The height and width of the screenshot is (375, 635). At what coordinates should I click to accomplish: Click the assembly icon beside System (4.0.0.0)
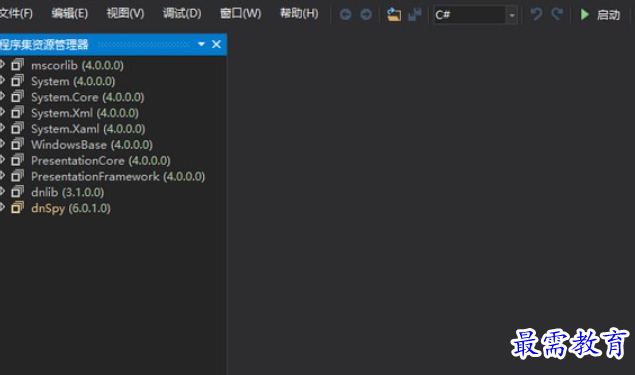click(17, 80)
